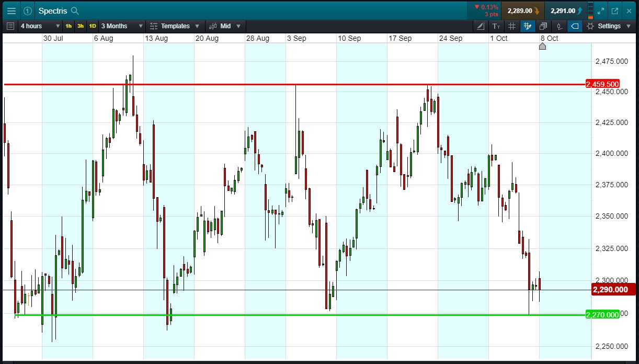
Task: Open the Templates menu
Action: click(x=175, y=26)
